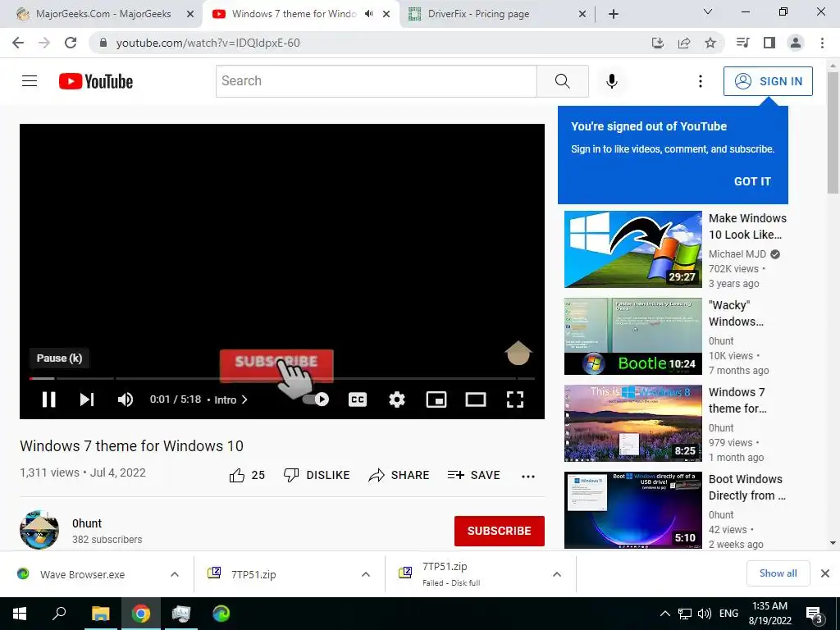Save the video to a playlist

tap(473, 475)
